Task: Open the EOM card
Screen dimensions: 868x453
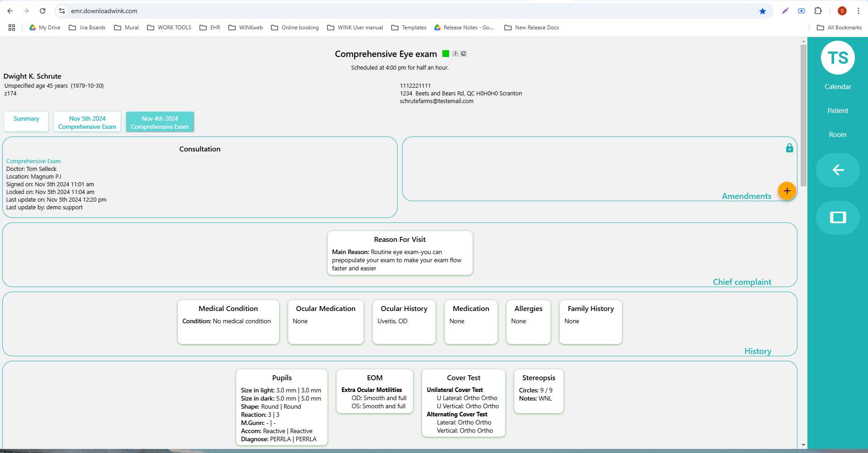Action: click(375, 392)
